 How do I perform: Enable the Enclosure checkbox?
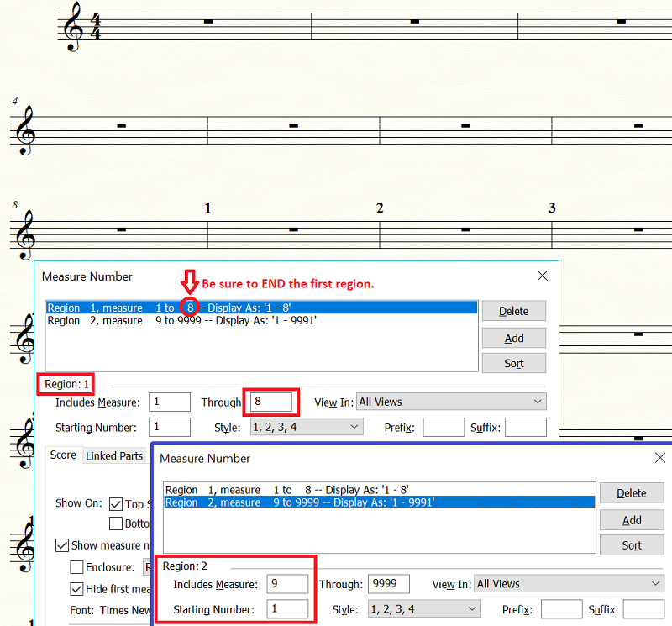(x=77, y=567)
